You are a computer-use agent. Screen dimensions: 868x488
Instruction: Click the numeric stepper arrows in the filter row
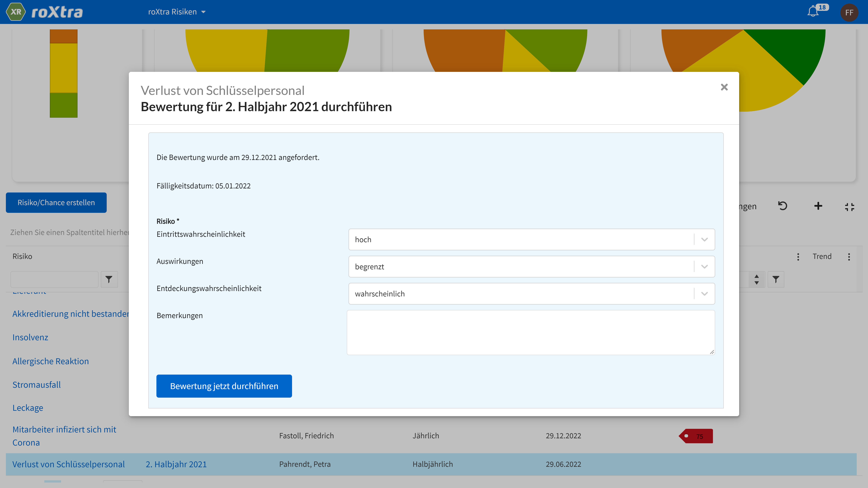coord(756,279)
